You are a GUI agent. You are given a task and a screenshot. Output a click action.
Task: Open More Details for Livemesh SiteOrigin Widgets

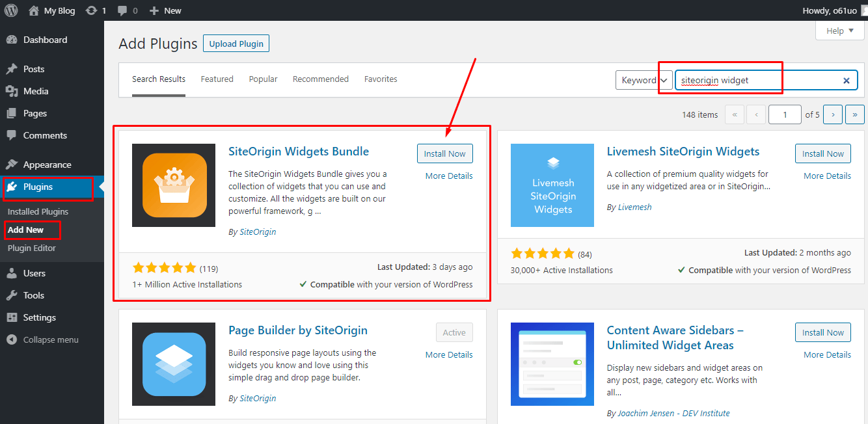coord(827,176)
